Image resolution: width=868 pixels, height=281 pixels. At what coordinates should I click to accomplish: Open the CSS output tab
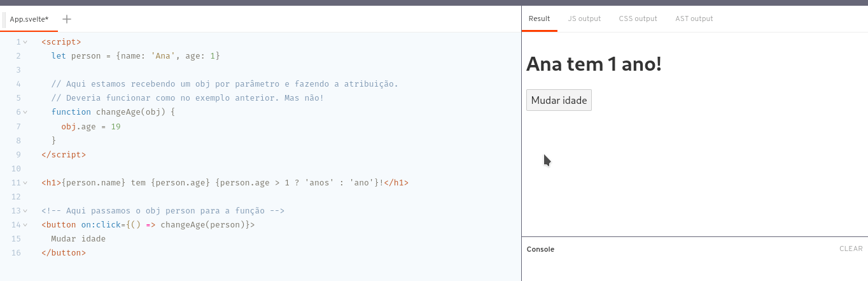638,18
